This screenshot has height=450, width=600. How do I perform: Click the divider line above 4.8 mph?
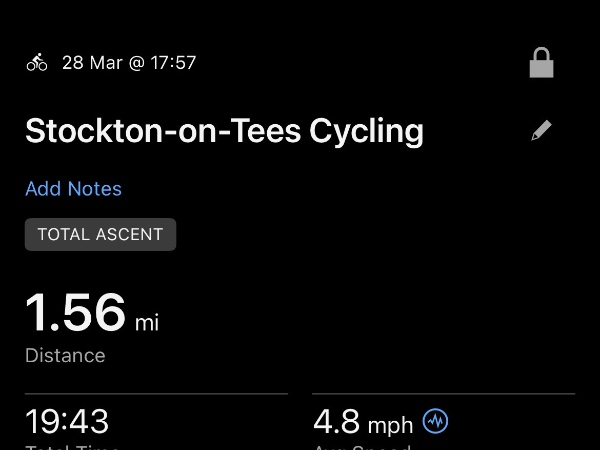point(443,394)
